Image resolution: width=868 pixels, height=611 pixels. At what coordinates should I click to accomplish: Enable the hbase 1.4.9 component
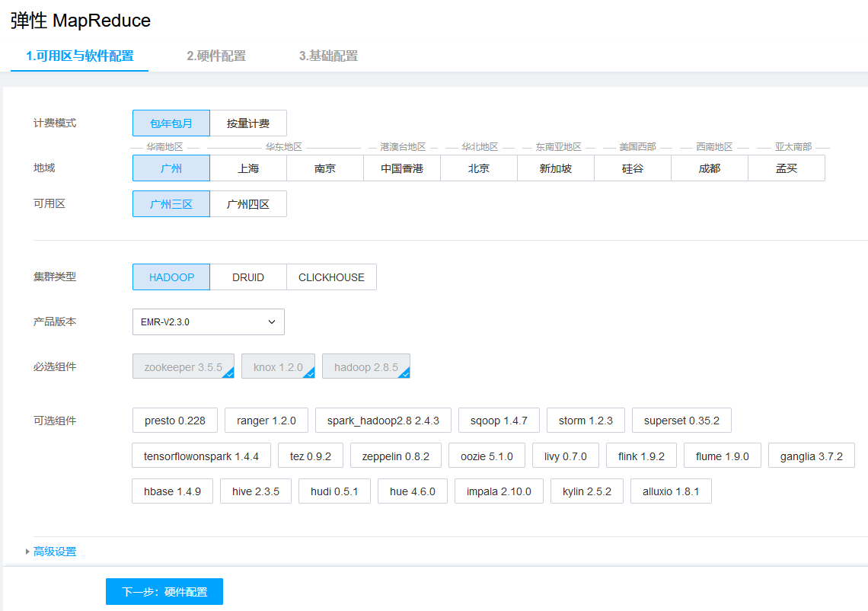172,491
